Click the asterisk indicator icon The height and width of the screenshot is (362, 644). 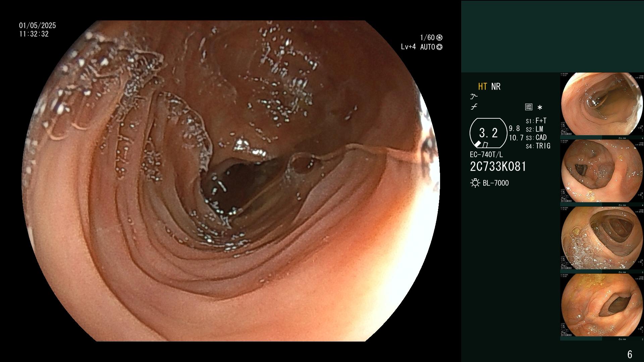pyautogui.click(x=540, y=108)
